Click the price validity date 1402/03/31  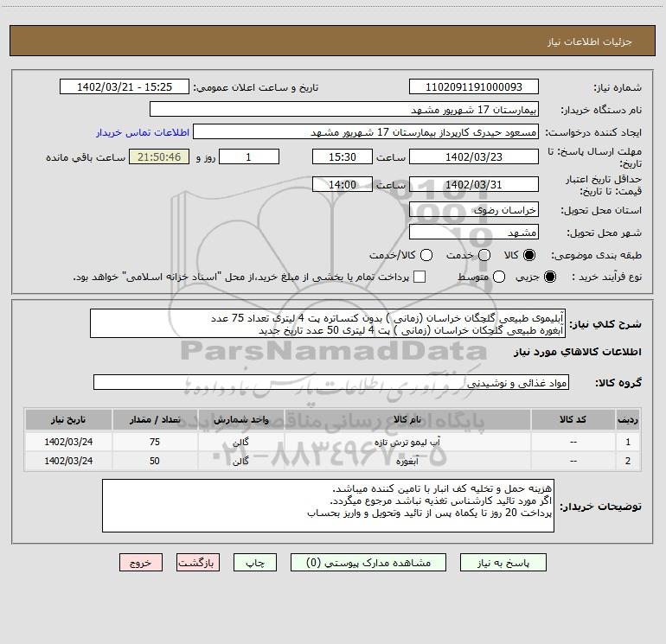(474, 184)
